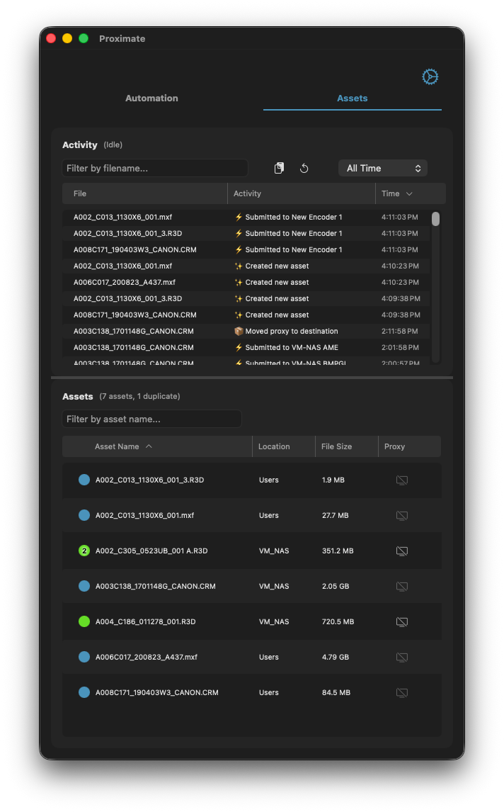Click the green duplicate badge on A002_C305_0523UB_001
This screenshot has height=812, width=504.
point(84,551)
